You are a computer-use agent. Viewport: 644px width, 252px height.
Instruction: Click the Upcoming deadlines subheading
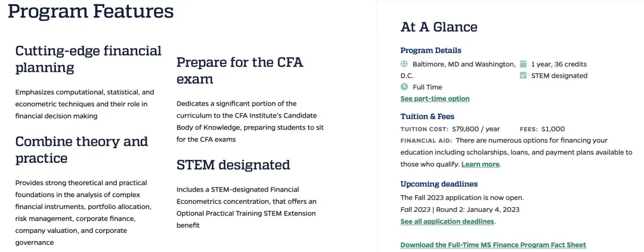point(439,184)
